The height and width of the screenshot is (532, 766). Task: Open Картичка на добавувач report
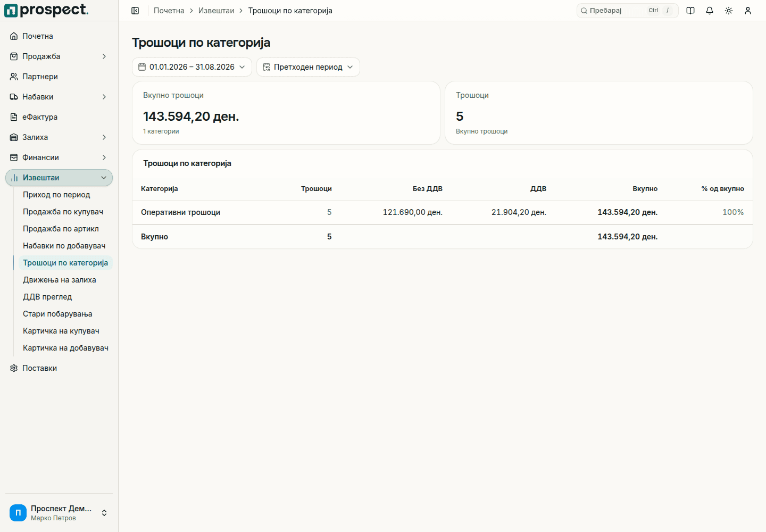[x=65, y=348]
